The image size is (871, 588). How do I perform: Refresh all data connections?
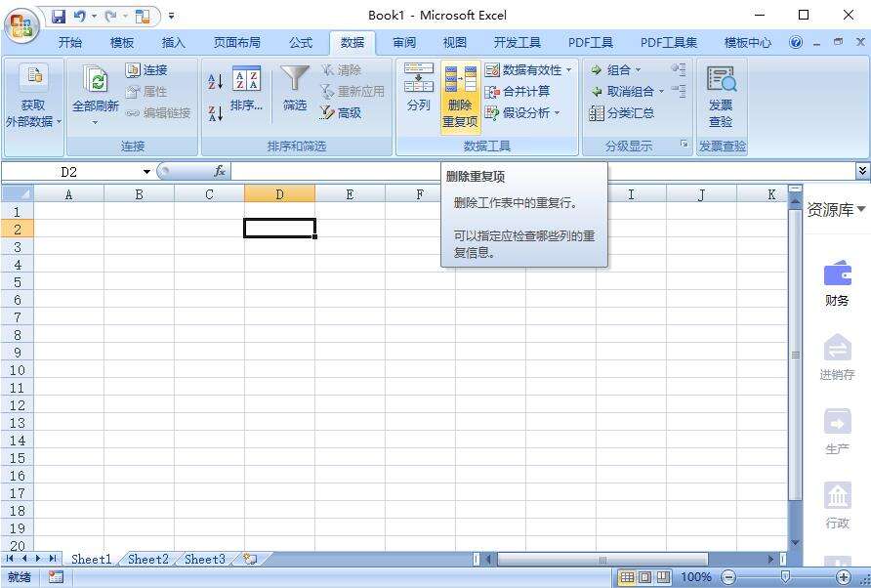(x=96, y=96)
